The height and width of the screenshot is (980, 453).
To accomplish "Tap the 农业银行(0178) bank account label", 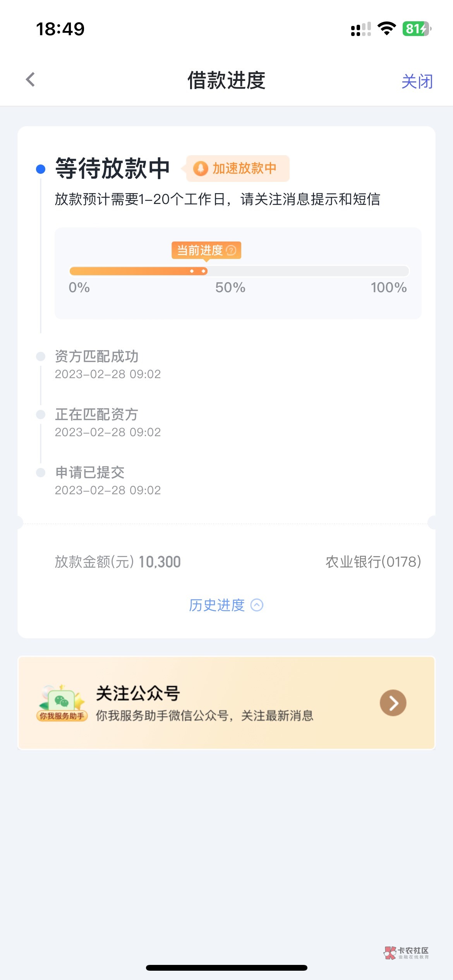I will [373, 562].
